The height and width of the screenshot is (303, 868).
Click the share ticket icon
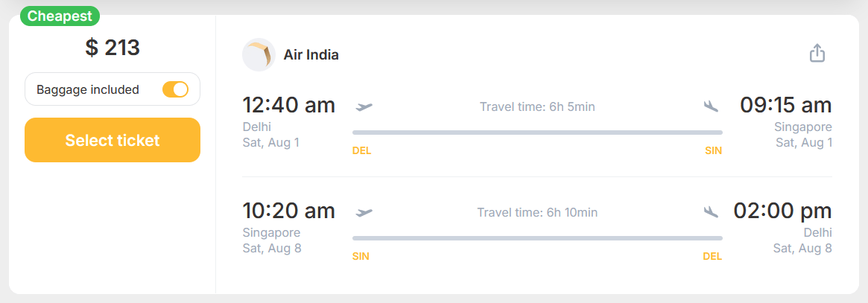[x=817, y=54]
